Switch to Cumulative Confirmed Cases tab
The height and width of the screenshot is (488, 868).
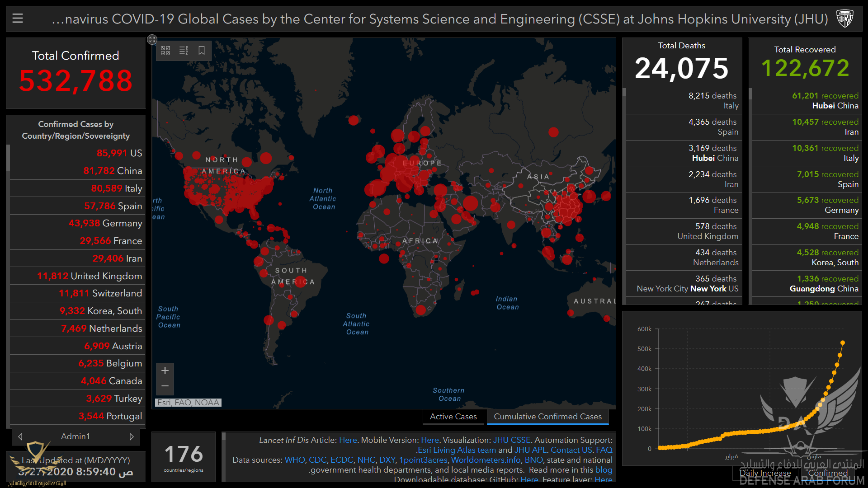547,417
